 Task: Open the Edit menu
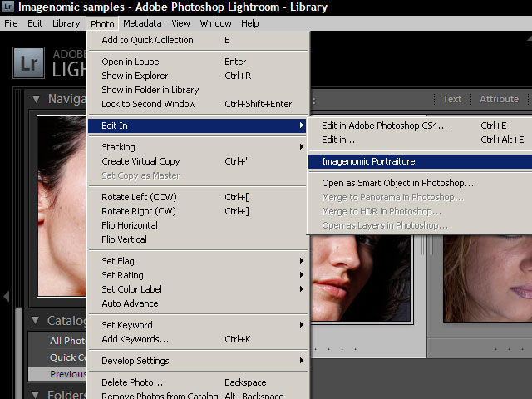click(x=35, y=23)
